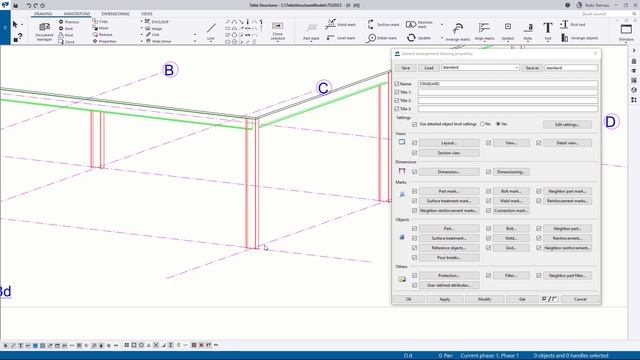Click Align marks
Image resolution: width=640 pixels, height=360 pixels.
point(484,31)
